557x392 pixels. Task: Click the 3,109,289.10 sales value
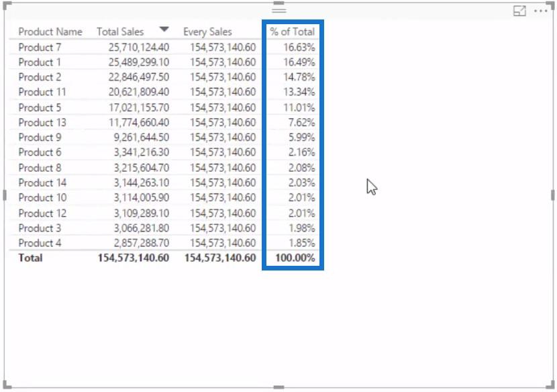click(x=142, y=213)
